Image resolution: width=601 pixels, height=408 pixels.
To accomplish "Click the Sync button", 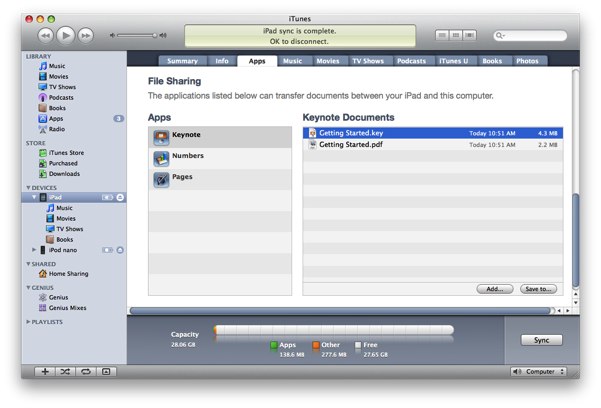I will click(542, 340).
